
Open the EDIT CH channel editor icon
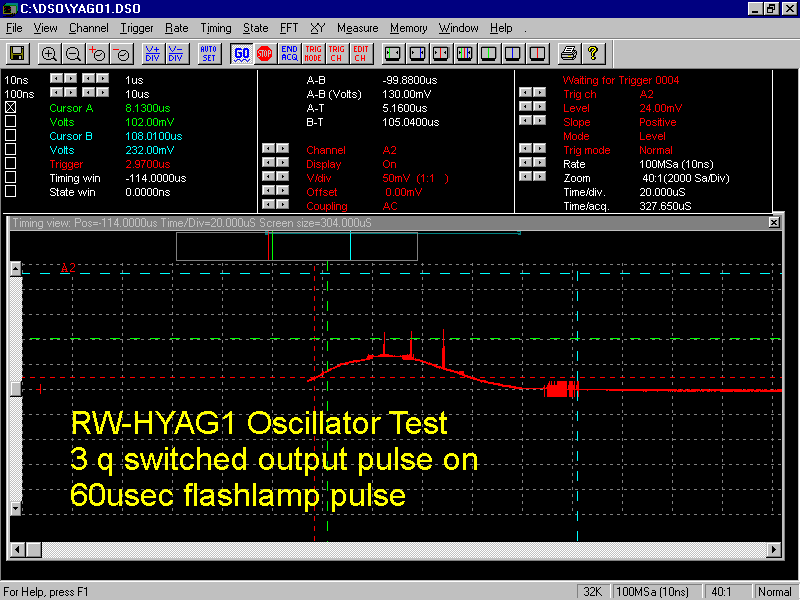(x=361, y=53)
